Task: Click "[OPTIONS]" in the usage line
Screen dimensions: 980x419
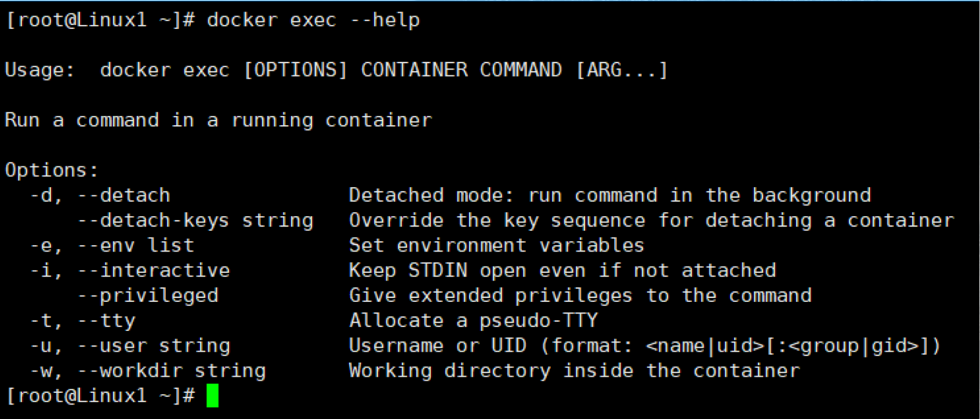Action: click(295, 70)
